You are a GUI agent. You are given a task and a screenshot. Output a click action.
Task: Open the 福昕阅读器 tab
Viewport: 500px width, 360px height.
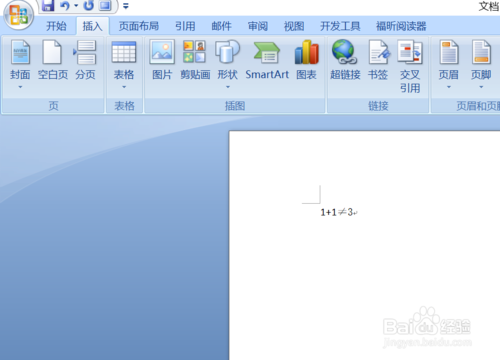401,26
